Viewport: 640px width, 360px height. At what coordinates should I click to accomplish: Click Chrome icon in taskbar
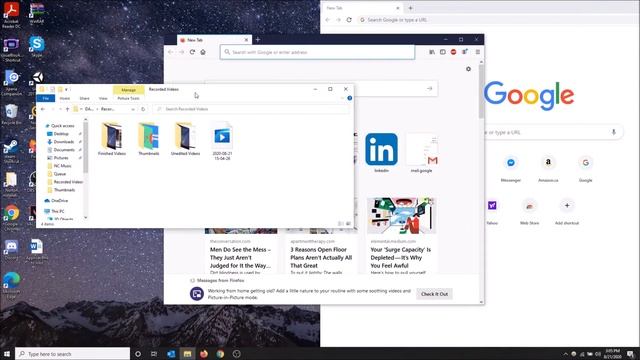coord(220,354)
